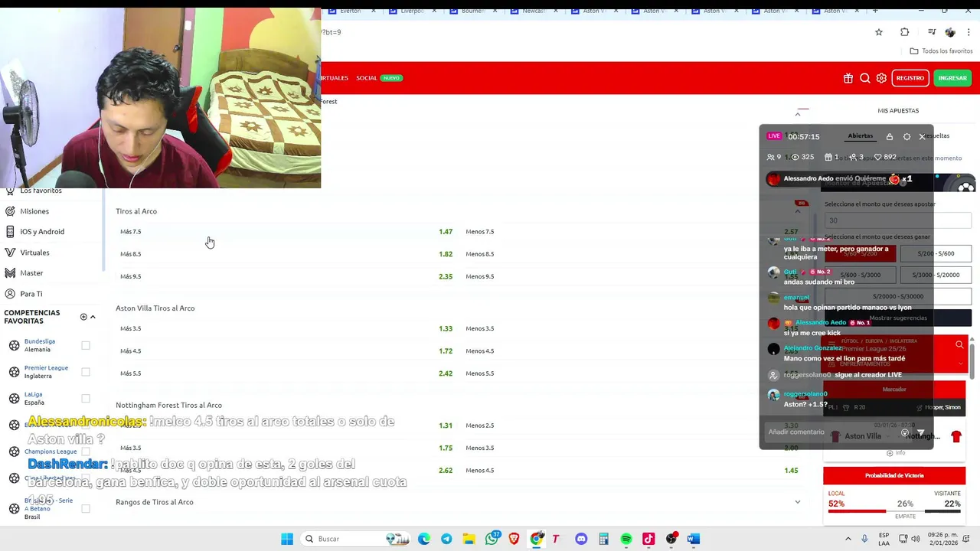Select the 2.35 odds for Más 9.5
980x551 pixels.
[x=446, y=276]
